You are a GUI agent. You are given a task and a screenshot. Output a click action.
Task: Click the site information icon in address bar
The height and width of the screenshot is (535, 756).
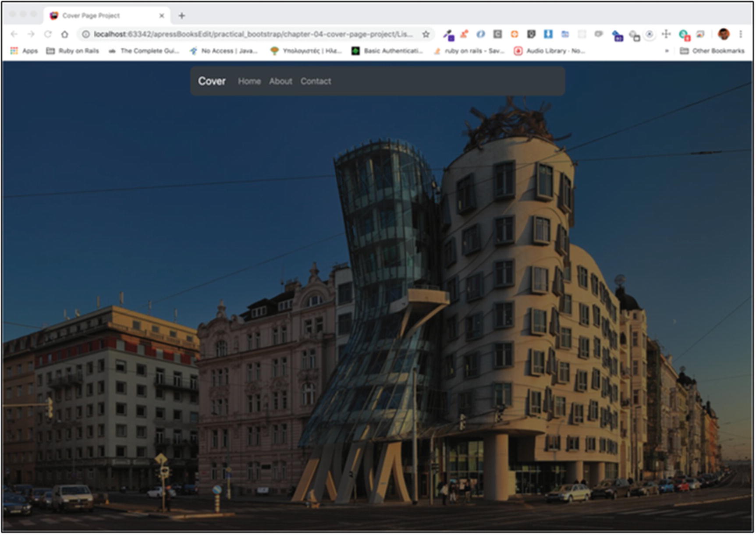click(86, 34)
